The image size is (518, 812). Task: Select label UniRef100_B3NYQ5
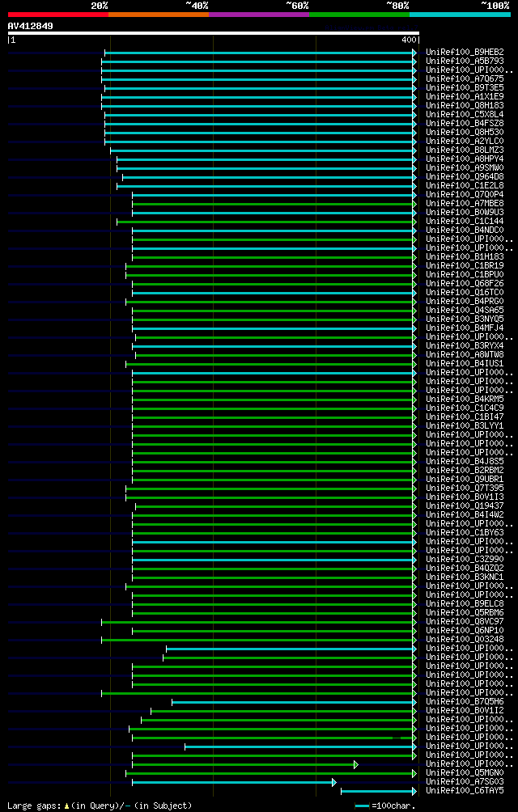[x=464, y=319]
